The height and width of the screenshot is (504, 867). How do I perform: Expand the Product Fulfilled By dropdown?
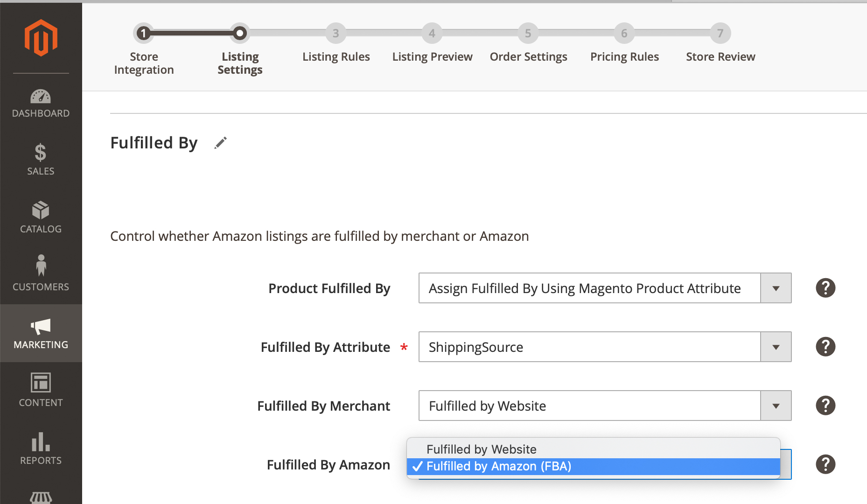[605, 288]
